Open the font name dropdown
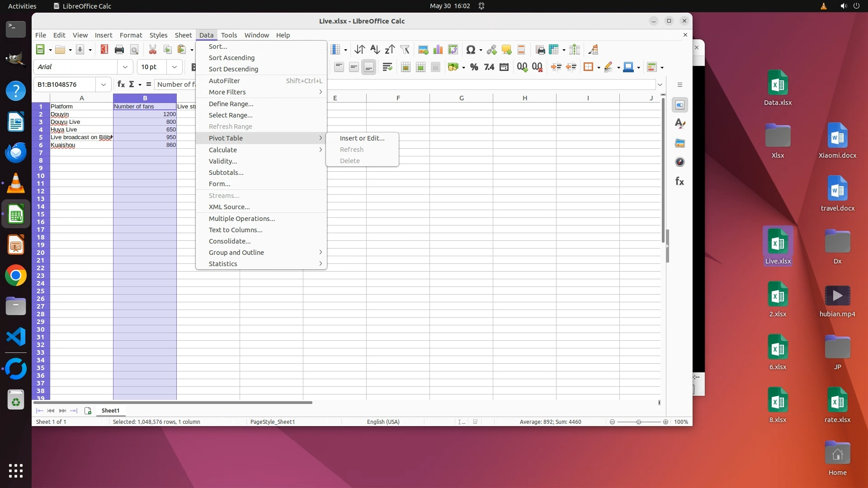 125,67
